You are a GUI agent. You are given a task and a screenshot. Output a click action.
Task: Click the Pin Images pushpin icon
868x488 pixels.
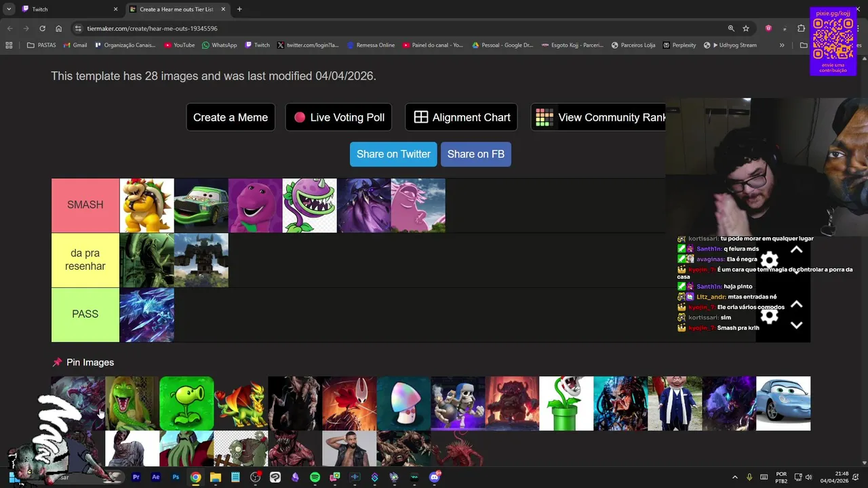[x=57, y=363]
